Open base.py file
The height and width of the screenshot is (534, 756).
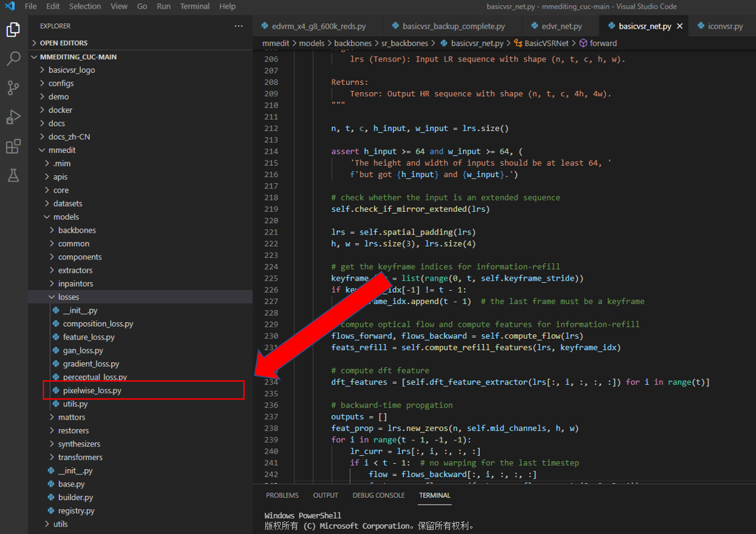click(x=140, y=484)
